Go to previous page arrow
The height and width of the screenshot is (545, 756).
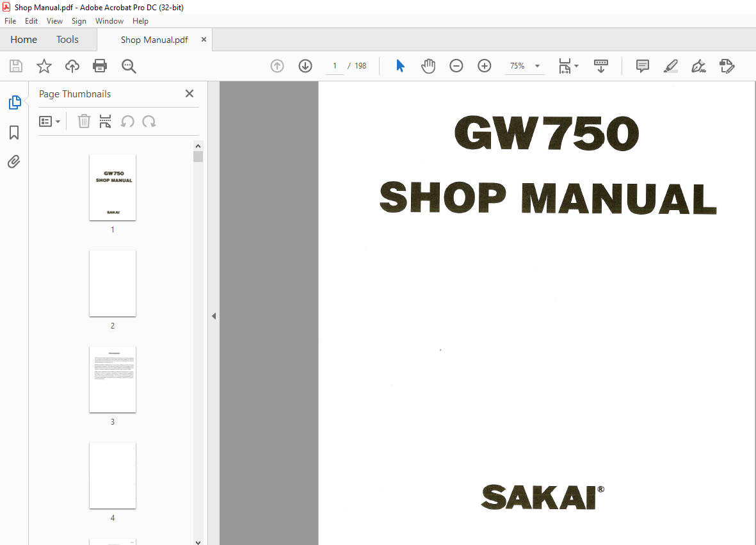(277, 66)
